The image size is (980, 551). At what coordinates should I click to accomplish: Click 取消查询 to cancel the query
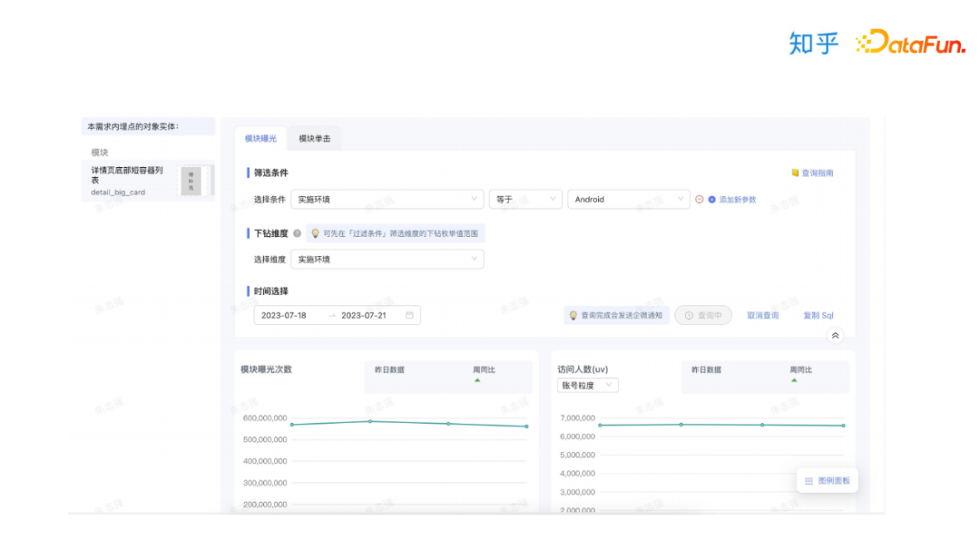coord(763,316)
